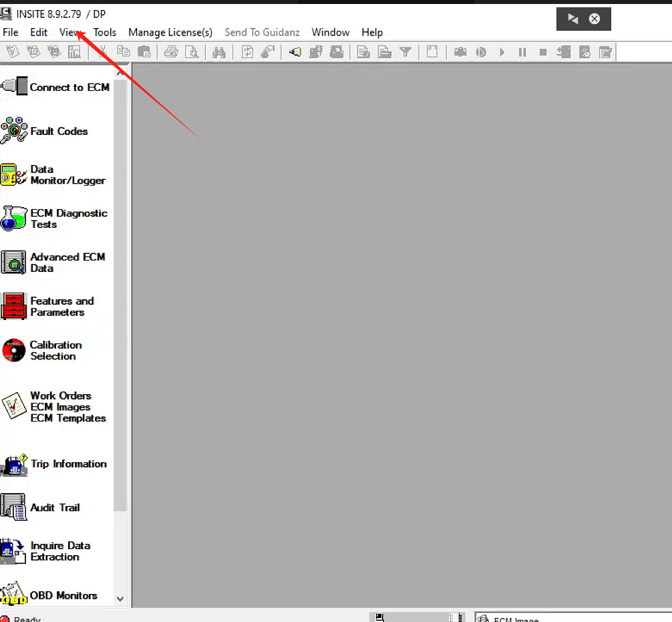Open the Help menu
672x622 pixels.
(x=372, y=32)
